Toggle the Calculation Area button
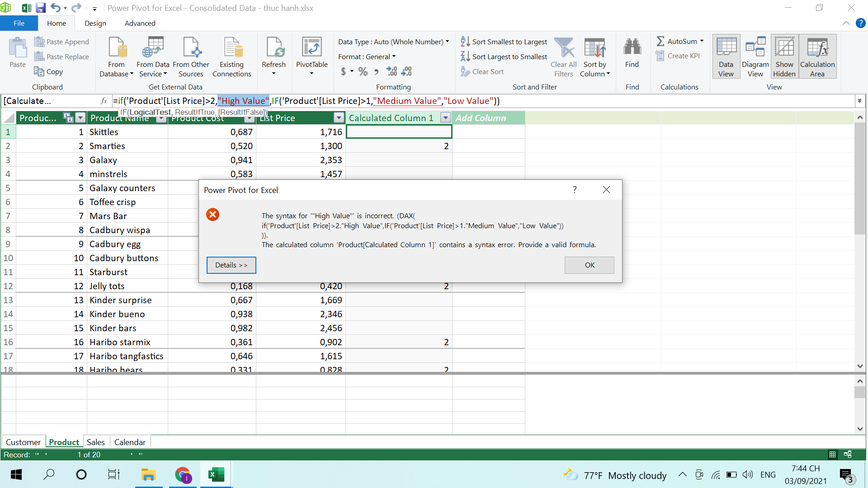Image resolution: width=868 pixels, height=488 pixels. coord(817,57)
